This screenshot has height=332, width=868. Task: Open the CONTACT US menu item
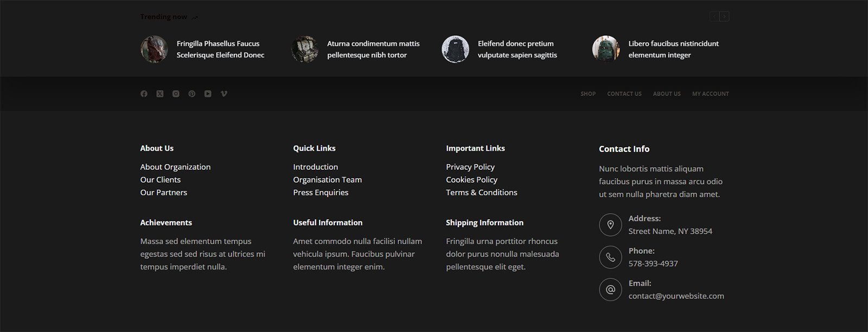[624, 94]
